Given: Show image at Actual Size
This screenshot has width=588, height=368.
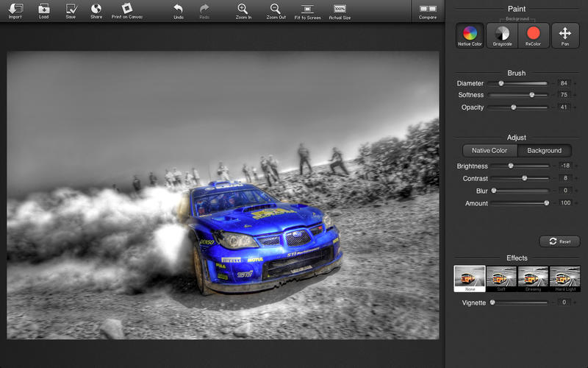Looking at the screenshot, I should [x=340, y=12].
